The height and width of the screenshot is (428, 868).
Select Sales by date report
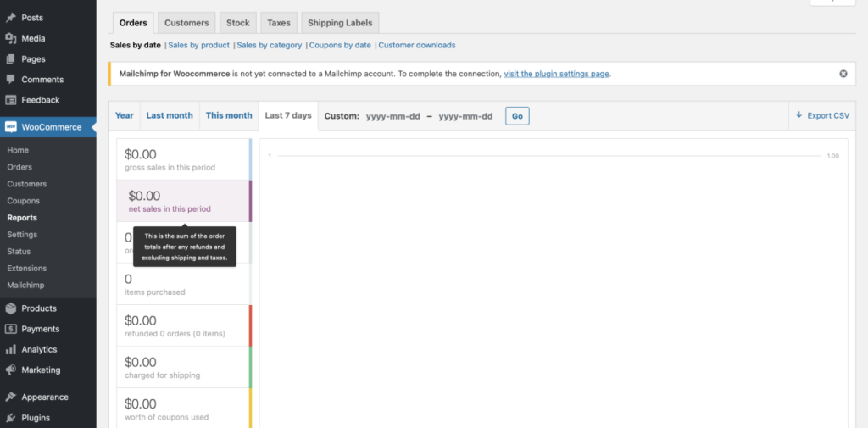135,45
